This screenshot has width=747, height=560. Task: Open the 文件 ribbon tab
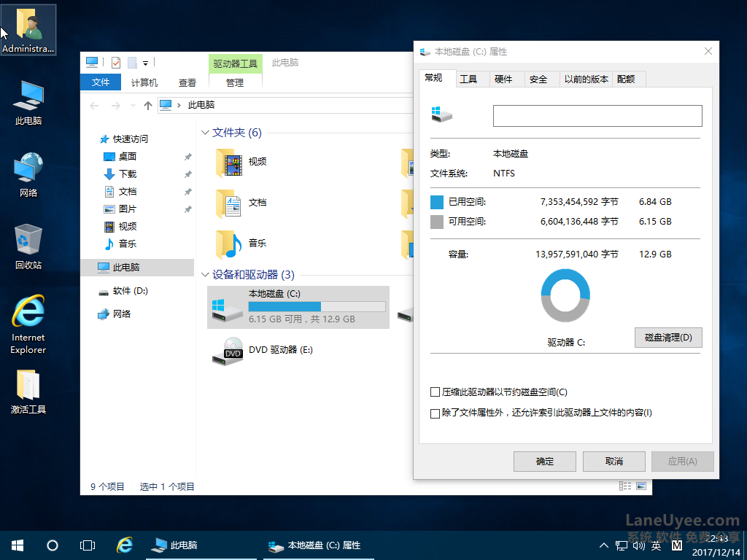click(101, 82)
